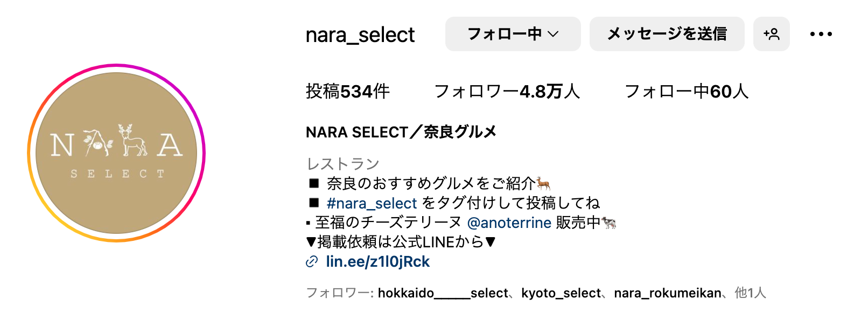Click the 投稿534件 posts count
The image size is (868, 312).
[348, 92]
